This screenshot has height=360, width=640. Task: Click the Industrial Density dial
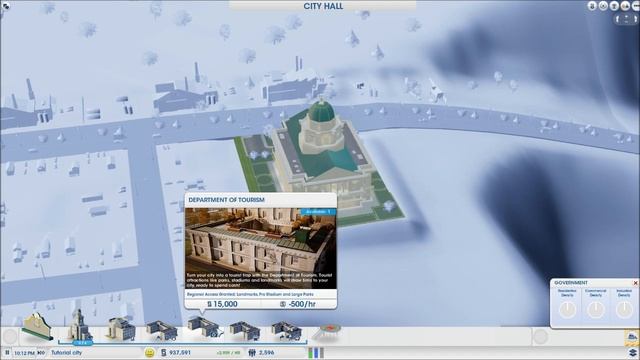pyautogui.click(x=624, y=310)
